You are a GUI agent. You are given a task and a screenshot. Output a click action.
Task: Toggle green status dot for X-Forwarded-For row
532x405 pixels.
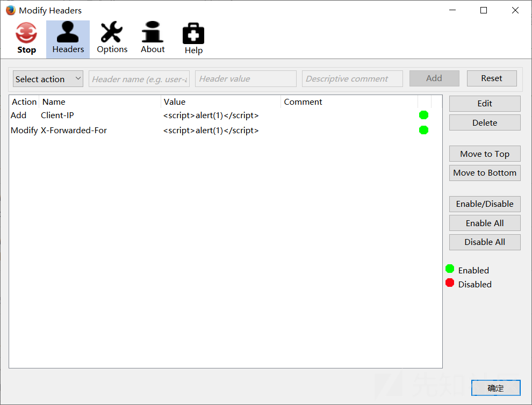point(424,130)
